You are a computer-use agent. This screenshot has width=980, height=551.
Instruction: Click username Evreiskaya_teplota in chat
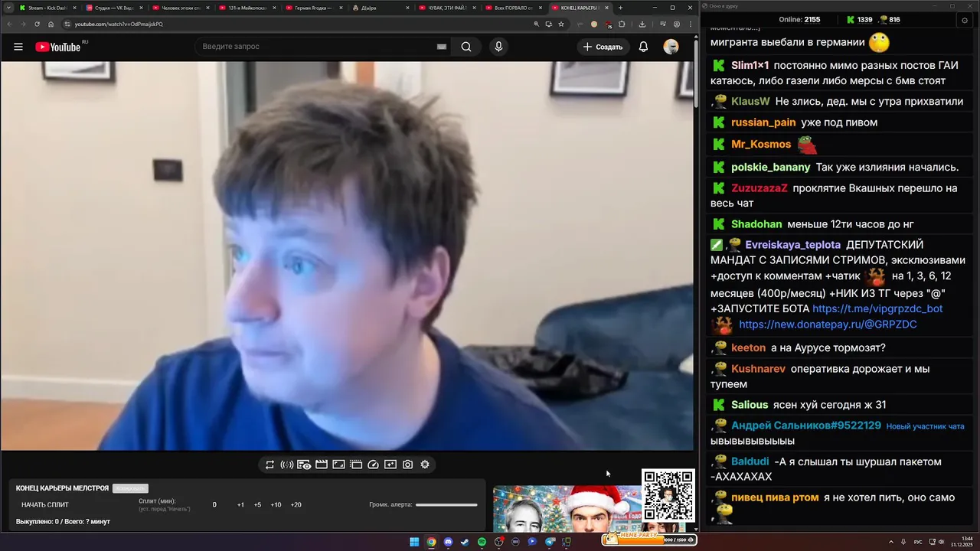792,245
